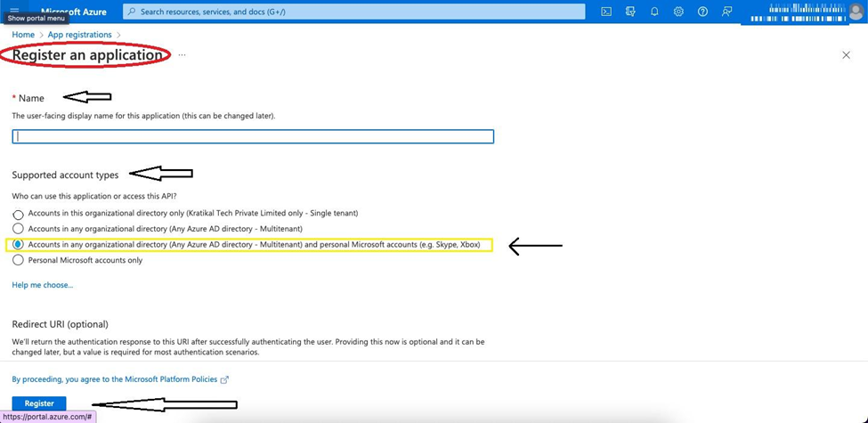Open the Directories and subscriptions filter icon
The width and height of the screenshot is (868, 423).
coord(630,12)
